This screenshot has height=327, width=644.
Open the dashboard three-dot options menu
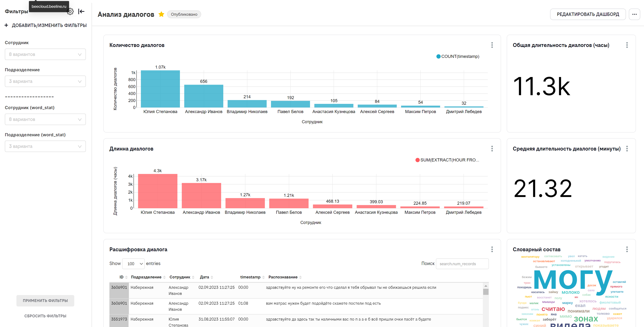pos(634,14)
